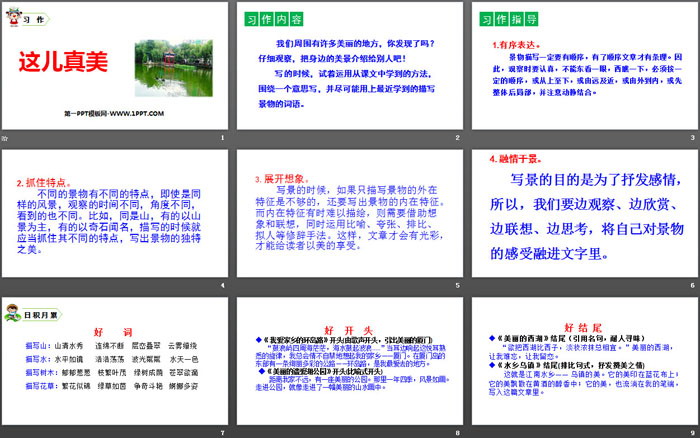The image size is (700, 438).
Task: Click the phrase '山清水秀' on slide 7
Action: [69, 346]
